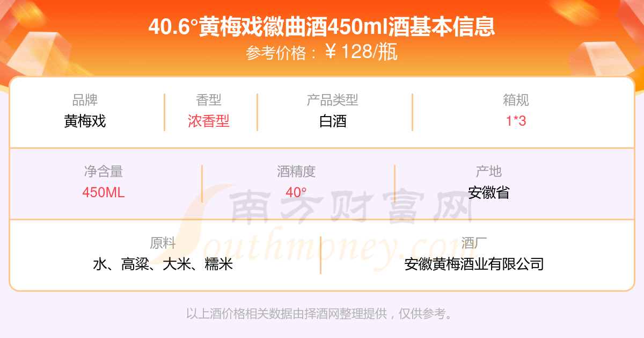Click the footer disclaimer mentioning 择酒网

click(x=320, y=313)
